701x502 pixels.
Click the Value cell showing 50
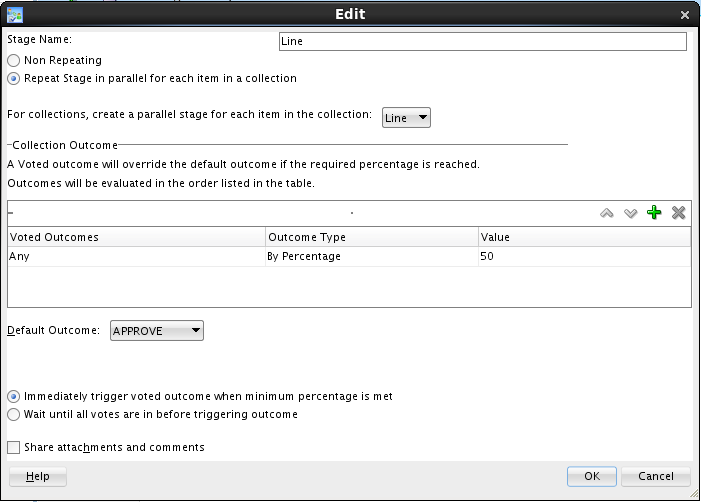click(x=583, y=257)
